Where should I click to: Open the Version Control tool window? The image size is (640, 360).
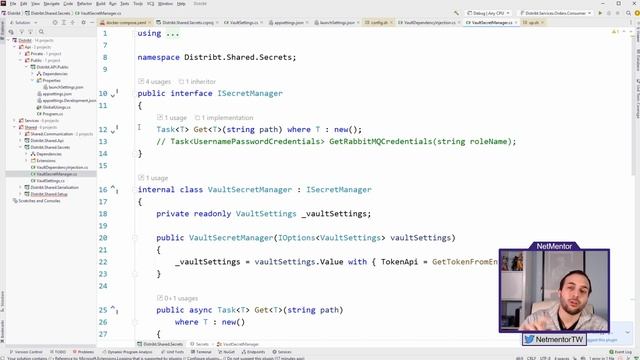(x=26, y=352)
